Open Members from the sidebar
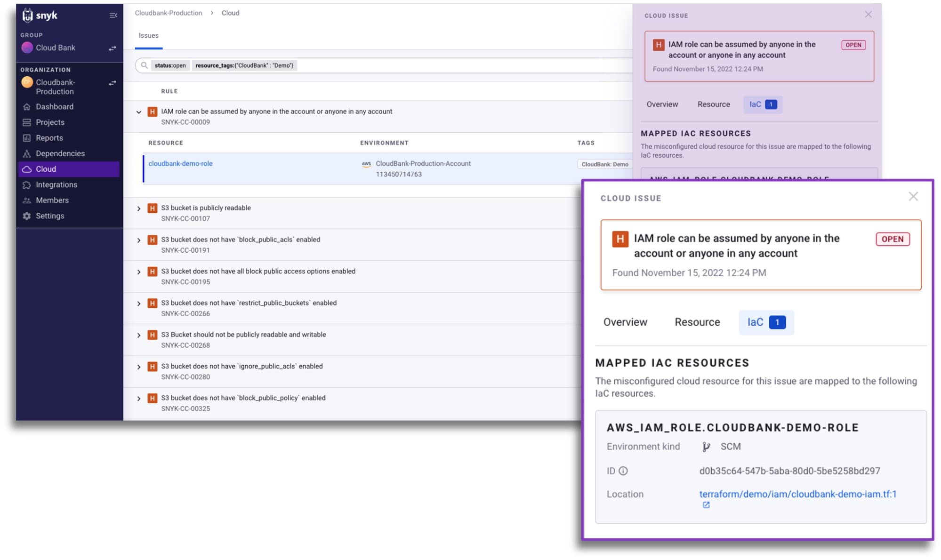 pyautogui.click(x=52, y=200)
